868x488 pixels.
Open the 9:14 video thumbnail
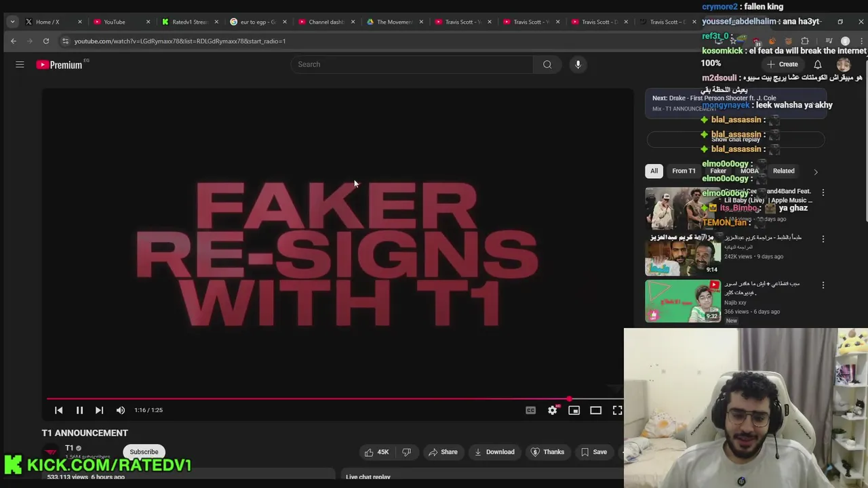tap(683, 254)
